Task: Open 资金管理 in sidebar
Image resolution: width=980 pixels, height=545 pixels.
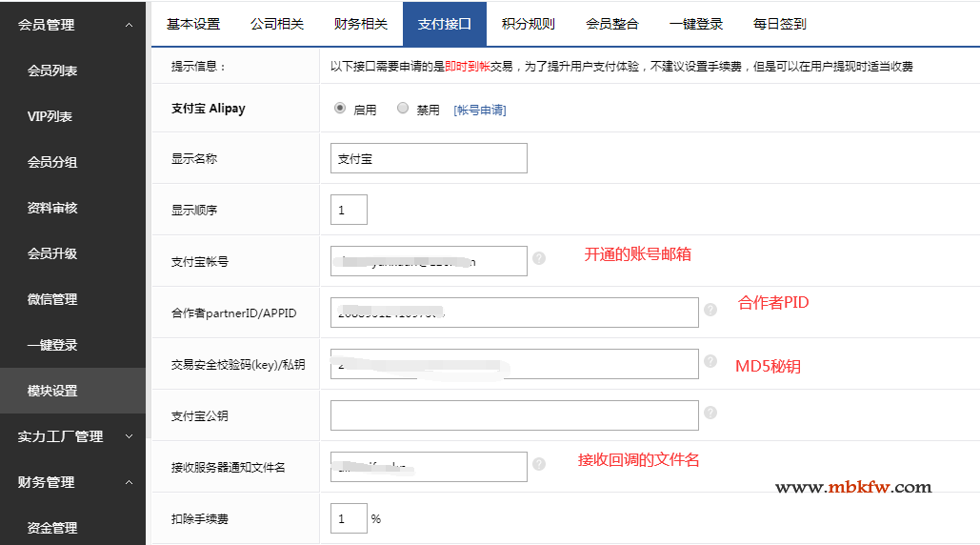Action: pyautogui.click(x=52, y=528)
